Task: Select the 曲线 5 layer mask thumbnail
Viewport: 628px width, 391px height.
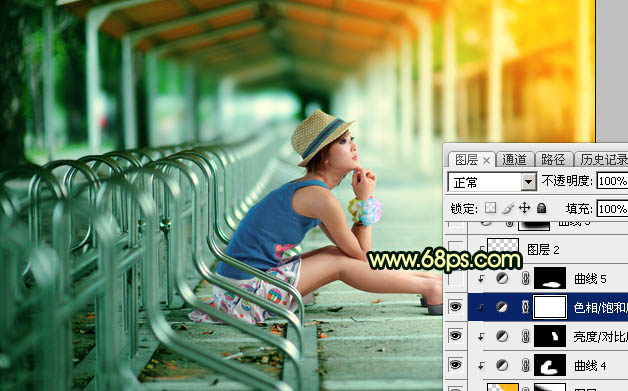Action: (x=550, y=278)
